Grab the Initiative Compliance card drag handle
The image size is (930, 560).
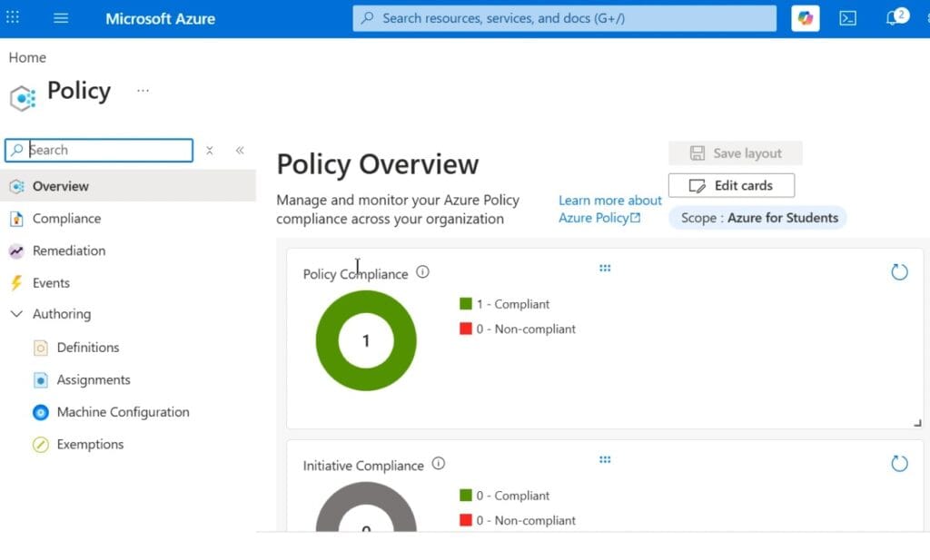point(604,459)
